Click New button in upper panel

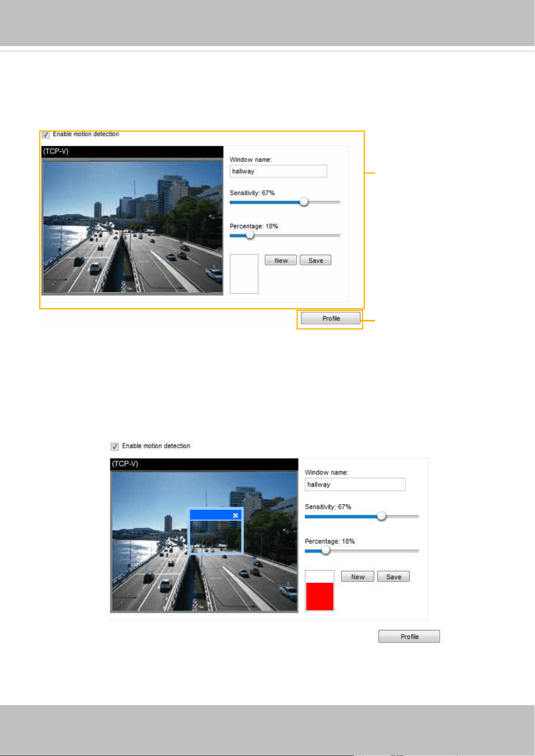pos(281,260)
